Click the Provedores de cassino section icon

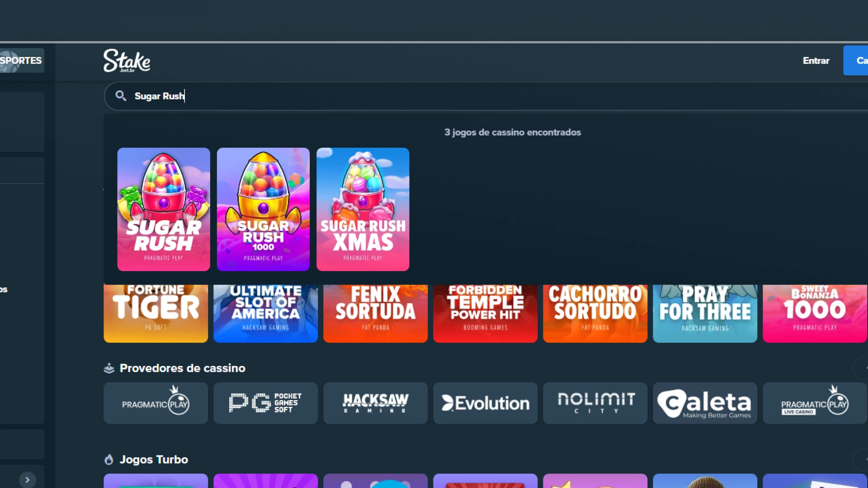109,368
